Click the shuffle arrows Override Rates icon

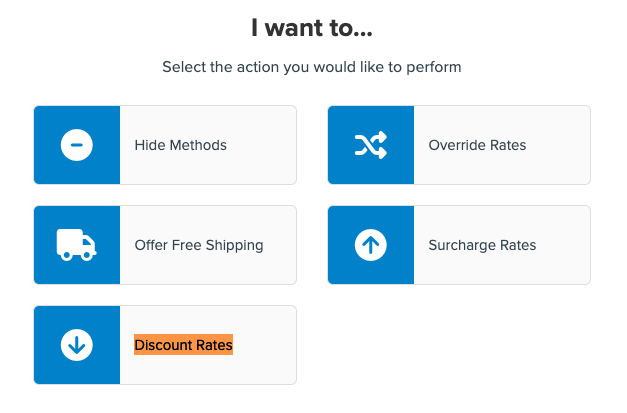click(371, 145)
